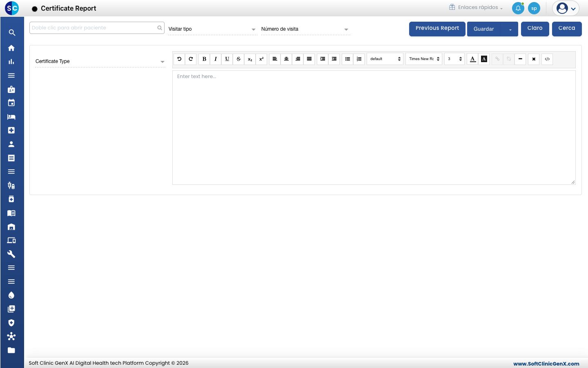Open the text color picker
The height and width of the screenshot is (368, 588).
tap(472, 59)
